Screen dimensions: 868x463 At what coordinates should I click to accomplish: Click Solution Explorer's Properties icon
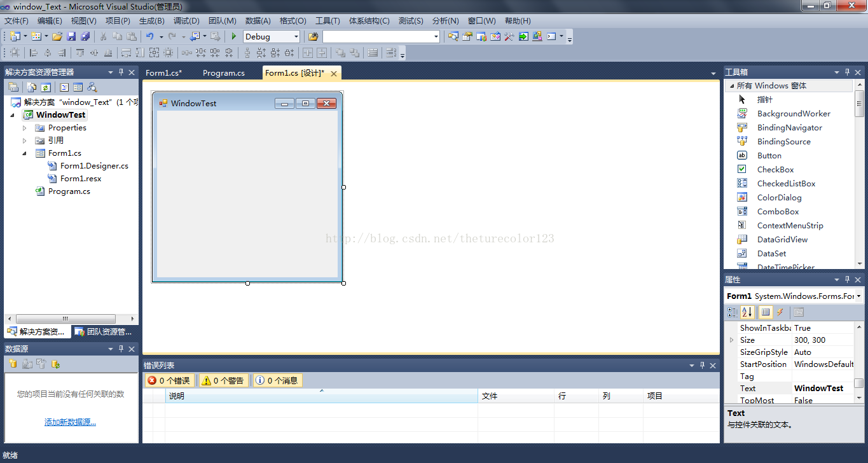[13, 87]
